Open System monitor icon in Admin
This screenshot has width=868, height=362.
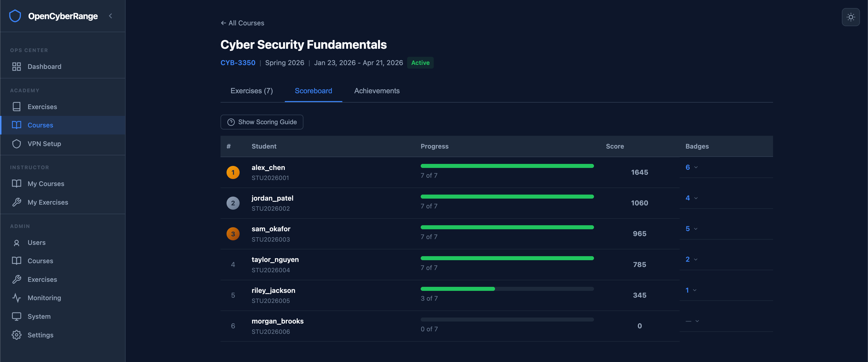(17, 316)
